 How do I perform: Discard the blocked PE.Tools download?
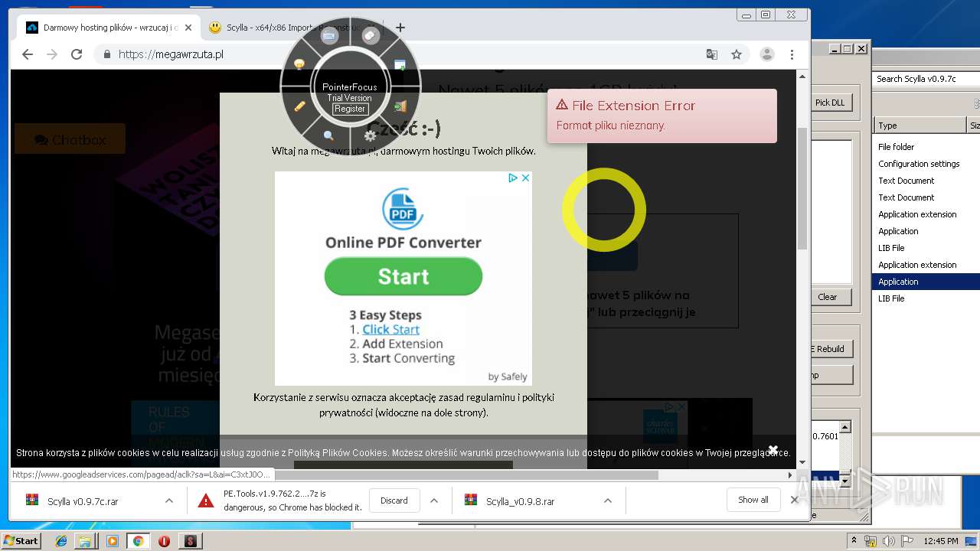tap(394, 500)
